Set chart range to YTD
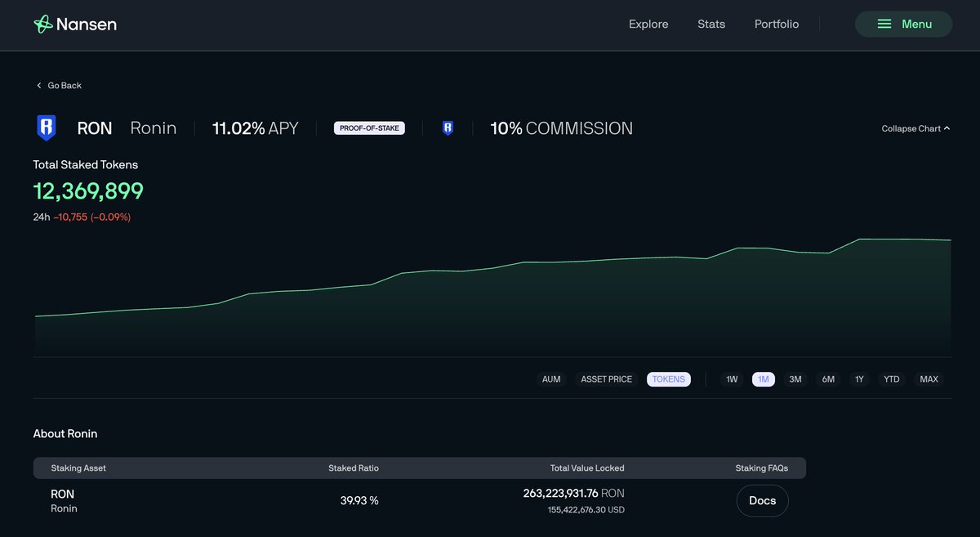Image resolution: width=980 pixels, height=537 pixels. click(x=892, y=379)
